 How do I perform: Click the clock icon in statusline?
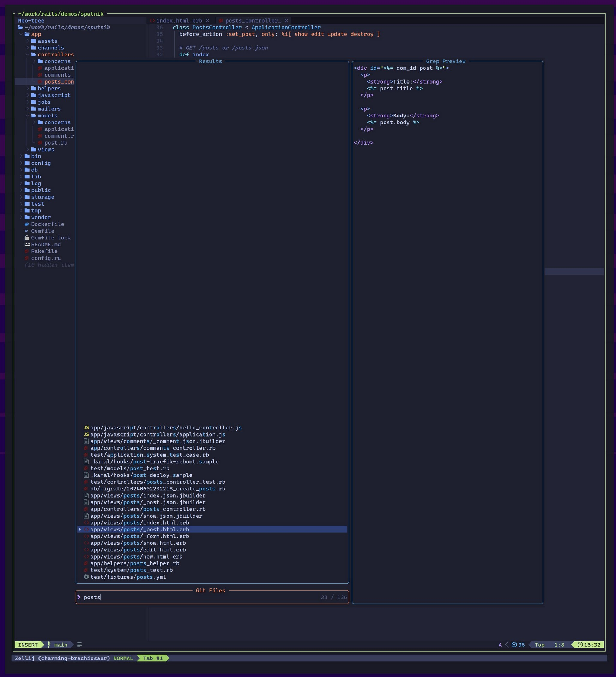coord(580,645)
